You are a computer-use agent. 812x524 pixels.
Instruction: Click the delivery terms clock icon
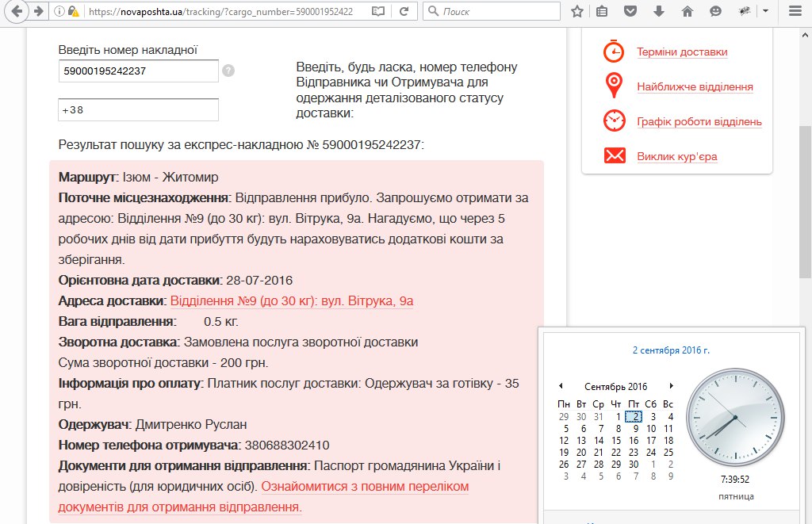point(614,52)
